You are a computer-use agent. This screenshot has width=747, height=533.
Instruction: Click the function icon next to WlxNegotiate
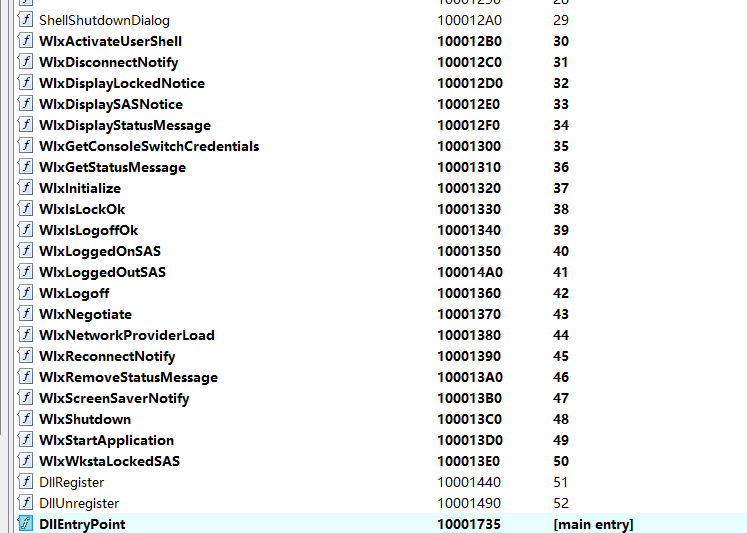[25, 314]
